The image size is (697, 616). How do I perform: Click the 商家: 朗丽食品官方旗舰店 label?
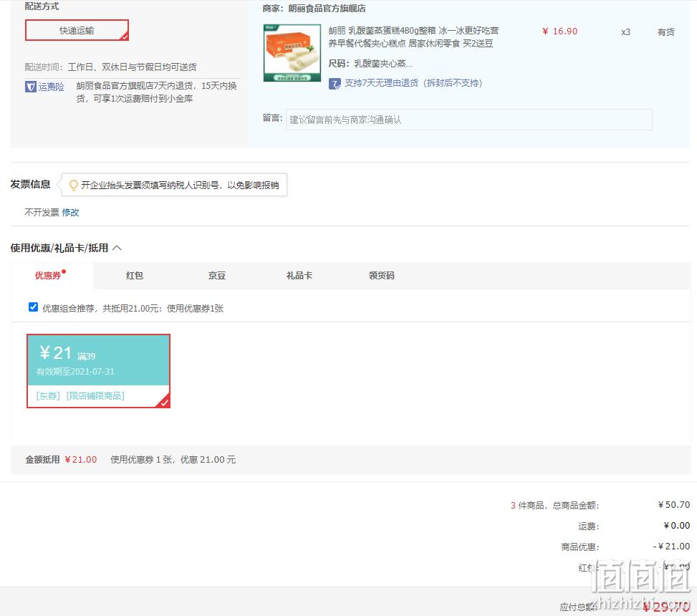click(314, 9)
